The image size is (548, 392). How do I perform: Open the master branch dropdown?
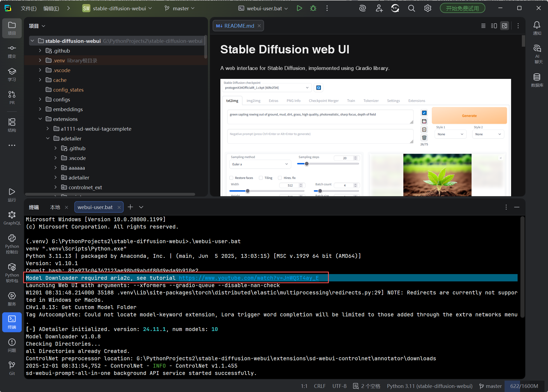pyautogui.click(x=179, y=8)
